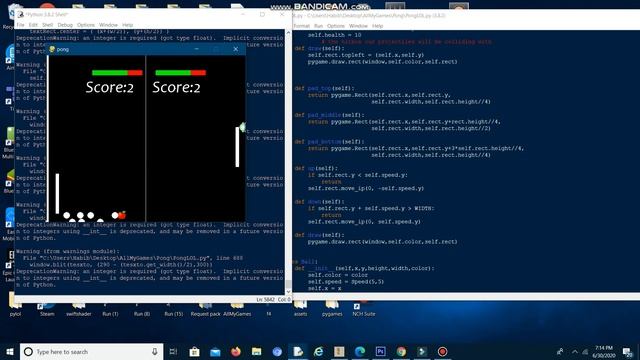Open Shell menu in Python Shell window

(x=47, y=25)
